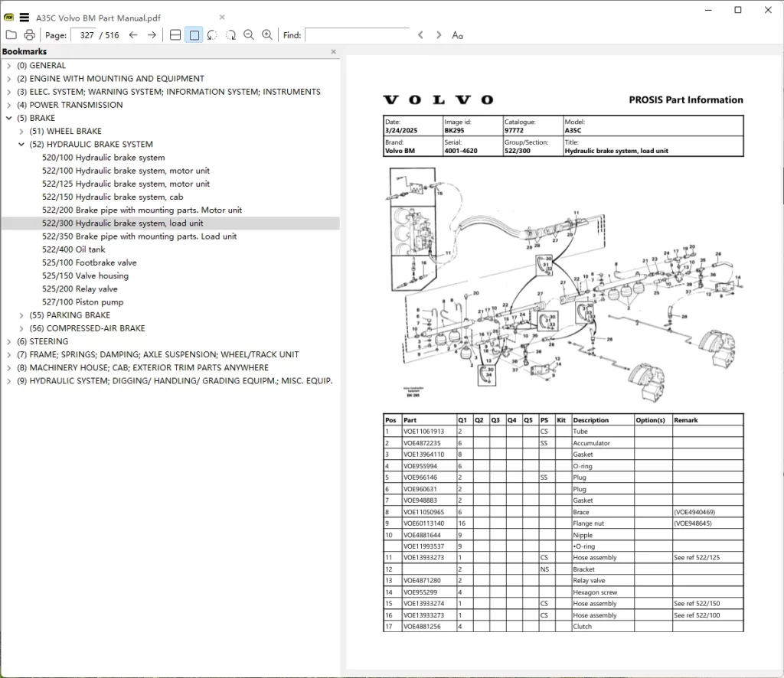Click part number VOE4872235 in the table
The image size is (784, 678).
422,443
